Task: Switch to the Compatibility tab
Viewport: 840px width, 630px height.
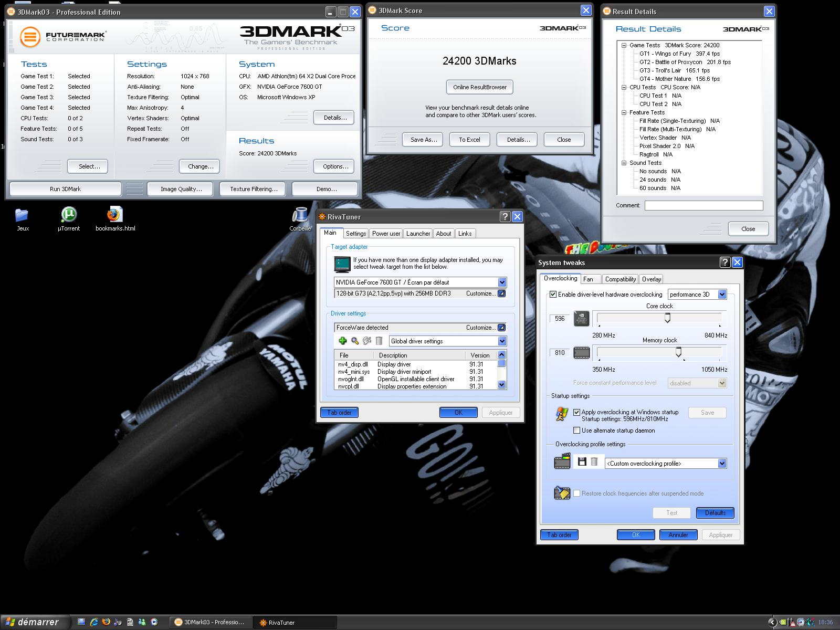Action: coord(620,279)
